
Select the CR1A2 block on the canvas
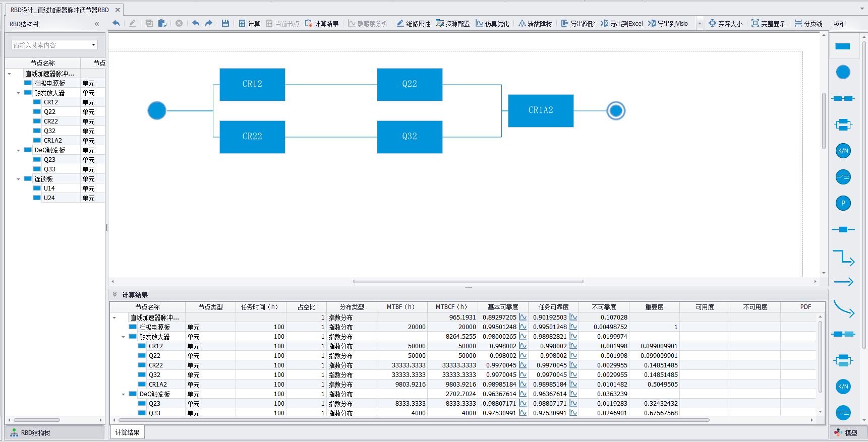541,110
